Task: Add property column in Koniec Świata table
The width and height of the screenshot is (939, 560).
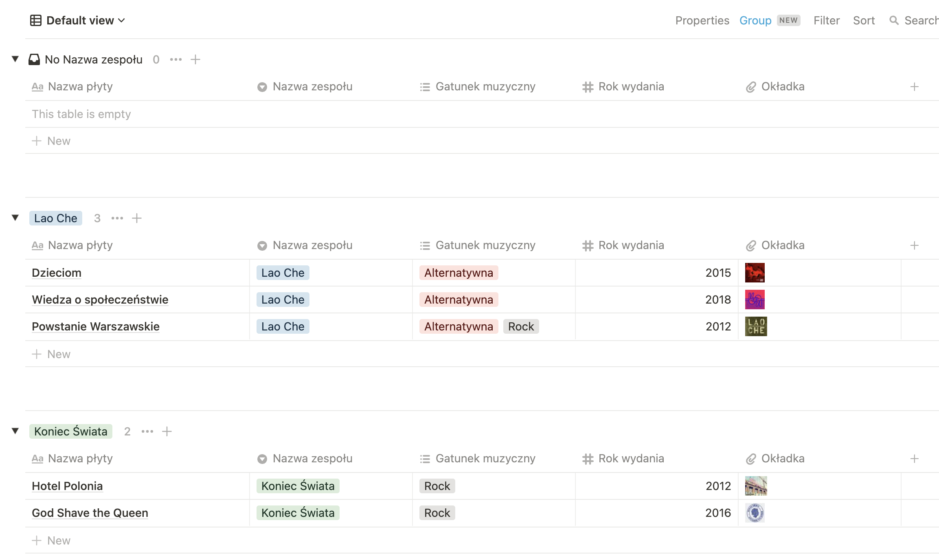Action: click(914, 459)
